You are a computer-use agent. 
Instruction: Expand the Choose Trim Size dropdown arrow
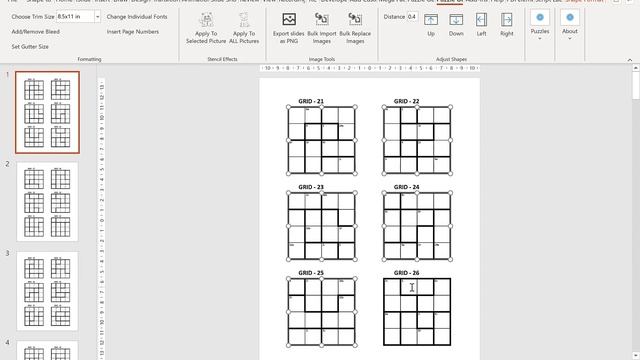tap(98, 17)
